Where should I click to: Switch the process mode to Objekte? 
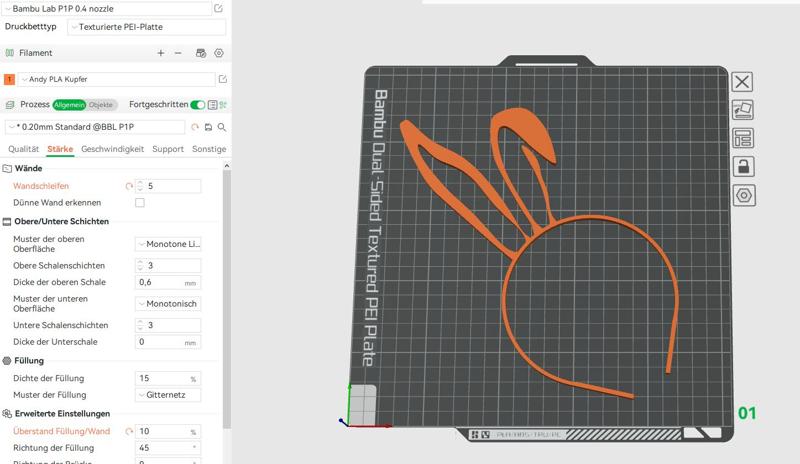click(x=101, y=105)
